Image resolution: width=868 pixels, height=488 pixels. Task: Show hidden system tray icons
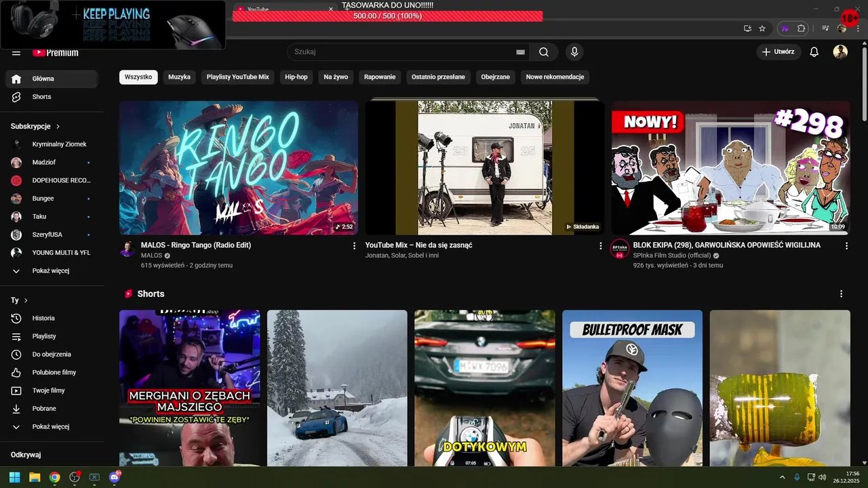coord(782,477)
